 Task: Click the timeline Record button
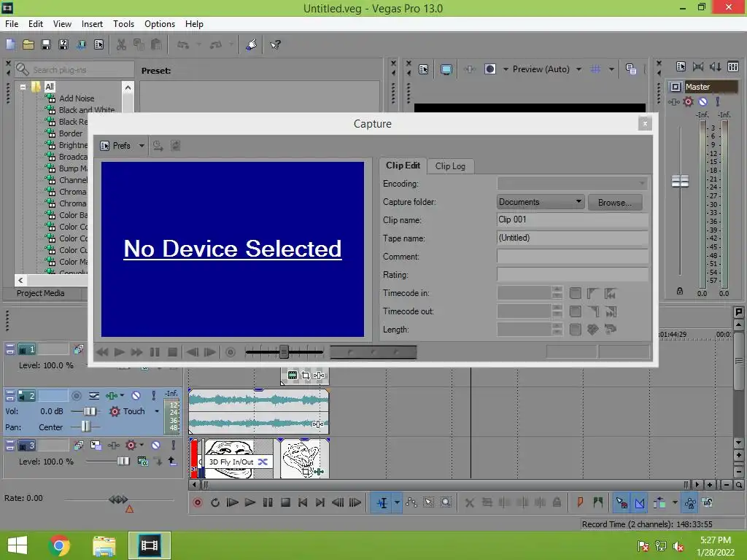click(x=197, y=502)
